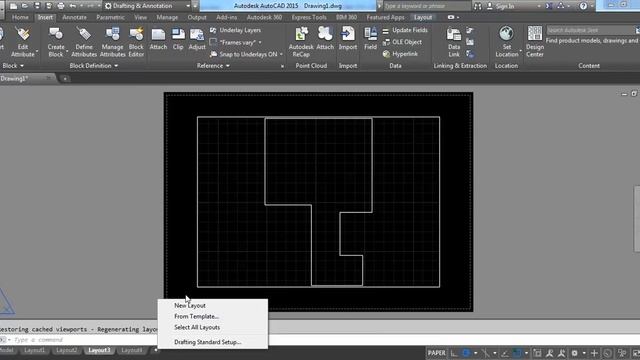The width and height of the screenshot is (640, 360).
Task: Click the Open file icon in Quick Access toolbar
Action: 25,6
